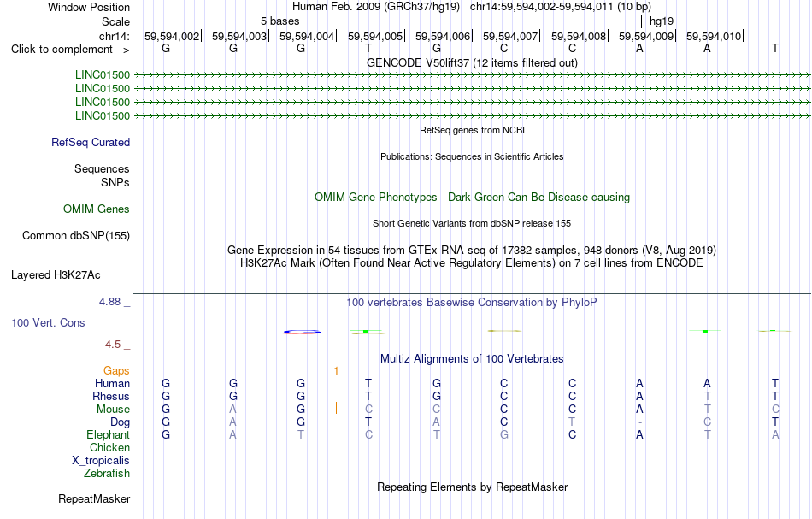Open the 100 Vert. Cons track label

point(48,322)
